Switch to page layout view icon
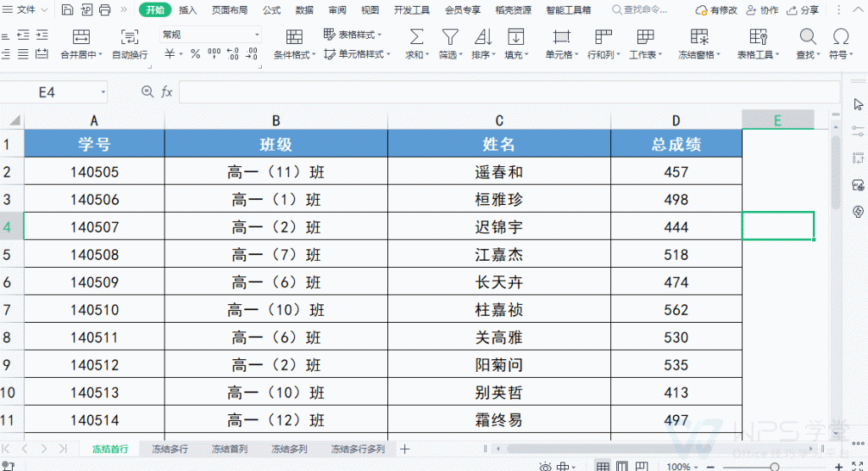This screenshot has height=471, width=868. click(622, 467)
